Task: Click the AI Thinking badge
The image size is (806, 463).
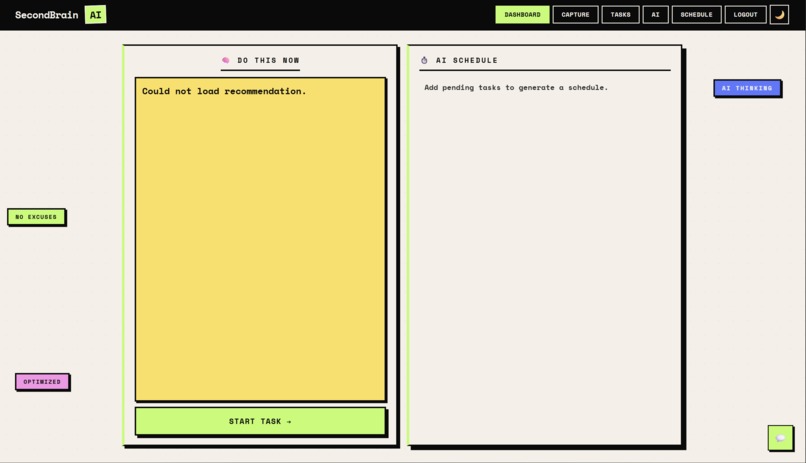Action: click(x=747, y=88)
